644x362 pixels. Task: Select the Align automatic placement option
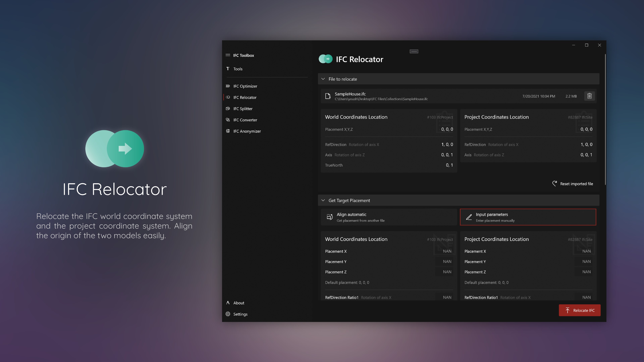(x=389, y=217)
